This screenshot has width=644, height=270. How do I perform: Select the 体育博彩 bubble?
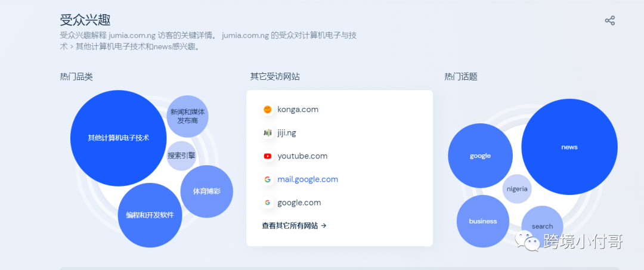pyautogui.click(x=206, y=191)
